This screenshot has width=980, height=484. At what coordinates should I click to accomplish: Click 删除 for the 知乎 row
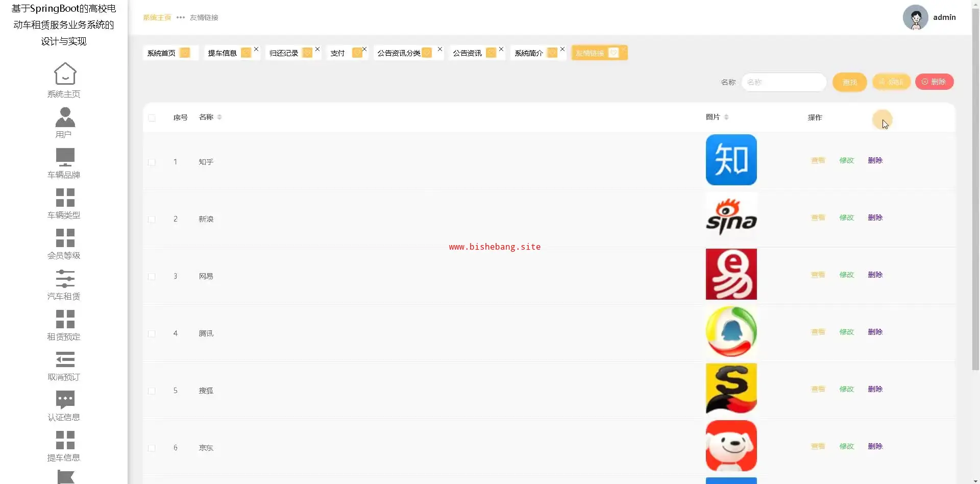point(875,160)
